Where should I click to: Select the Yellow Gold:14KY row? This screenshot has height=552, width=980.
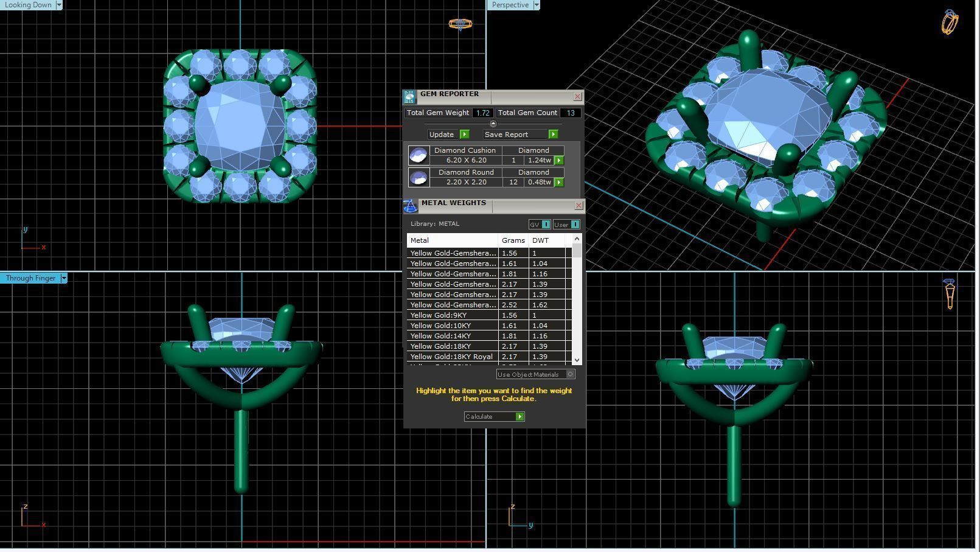pyautogui.click(x=489, y=336)
